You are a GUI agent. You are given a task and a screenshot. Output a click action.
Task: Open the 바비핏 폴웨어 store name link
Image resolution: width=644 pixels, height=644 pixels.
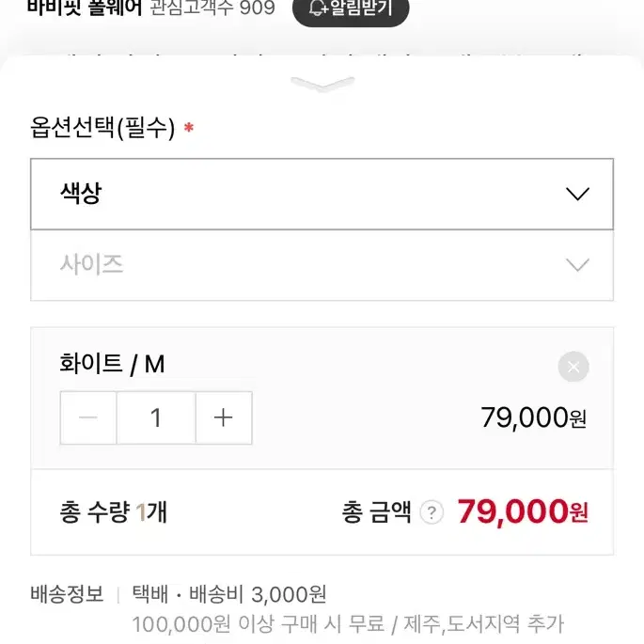[x=85, y=8]
